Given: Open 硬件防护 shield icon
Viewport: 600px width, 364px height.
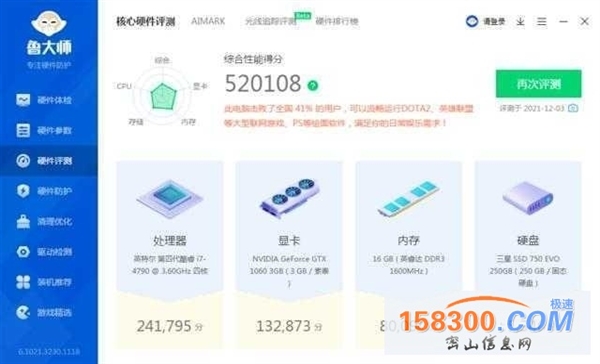Looking at the screenshot, I should [23, 191].
